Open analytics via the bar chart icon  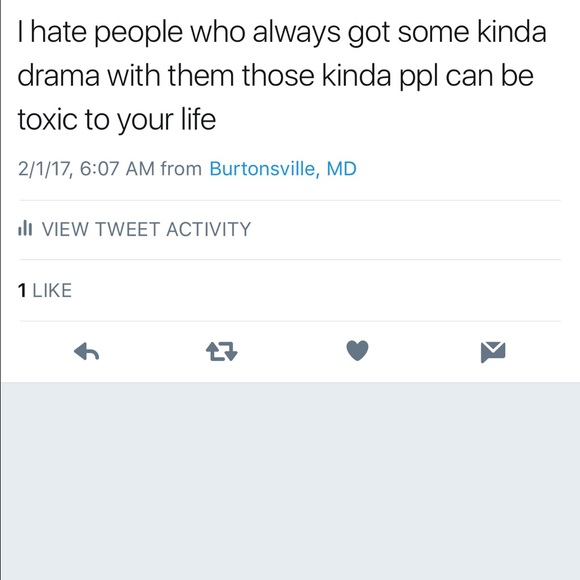click(25, 228)
